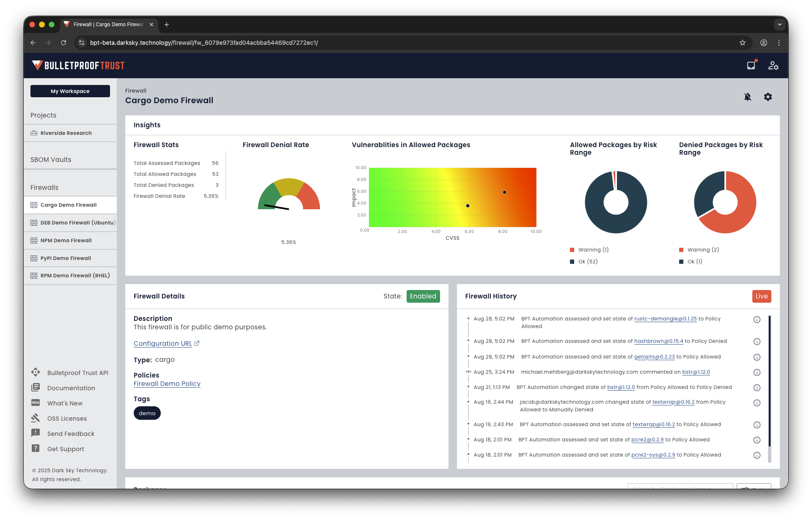Click the Denied Packages donut chart
The height and width of the screenshot is (520, 812).
725,202
